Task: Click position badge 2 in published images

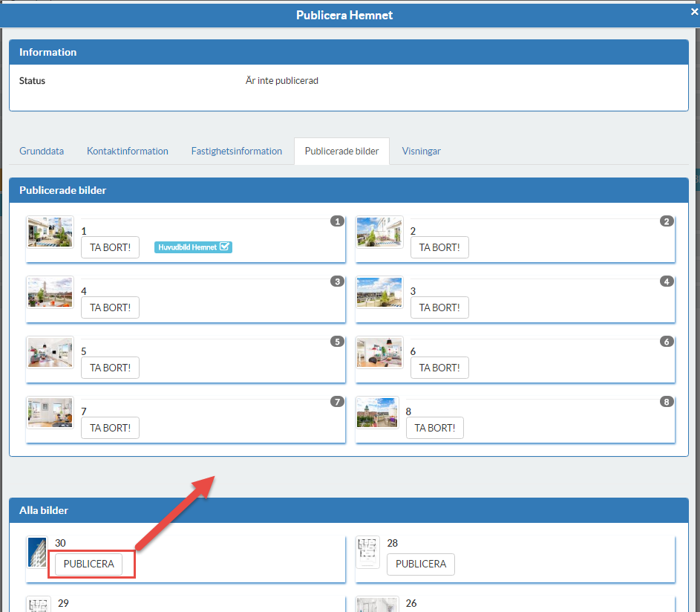Action: click(667, 221)
